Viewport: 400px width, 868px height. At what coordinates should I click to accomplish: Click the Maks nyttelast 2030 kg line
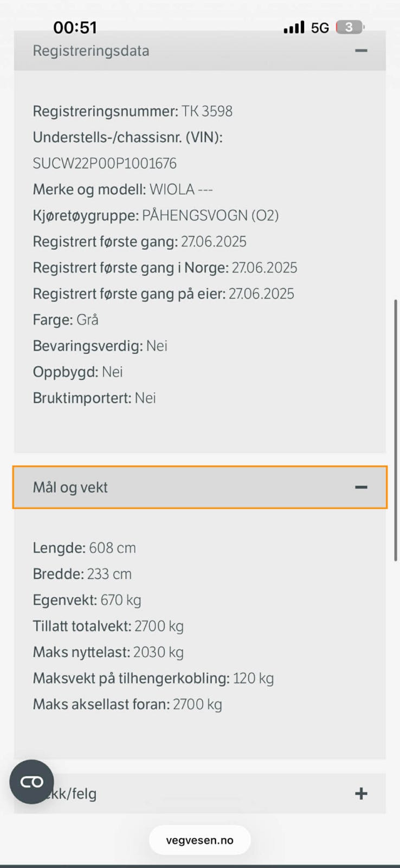[x=108, y=652]
